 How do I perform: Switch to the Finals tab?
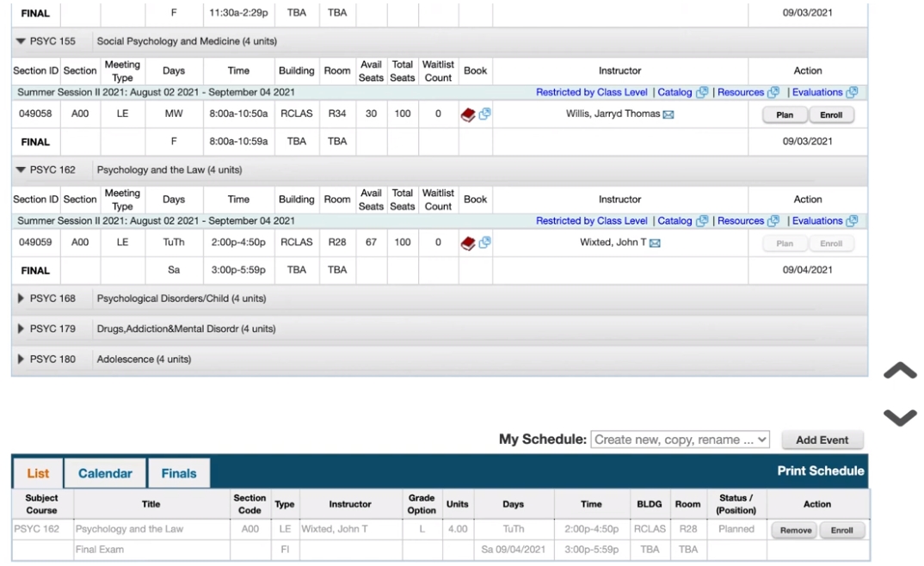[179, 474]
